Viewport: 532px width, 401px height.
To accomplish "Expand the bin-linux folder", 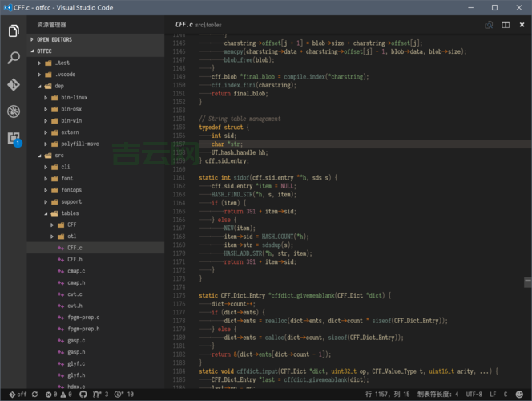I will (74, 97).
